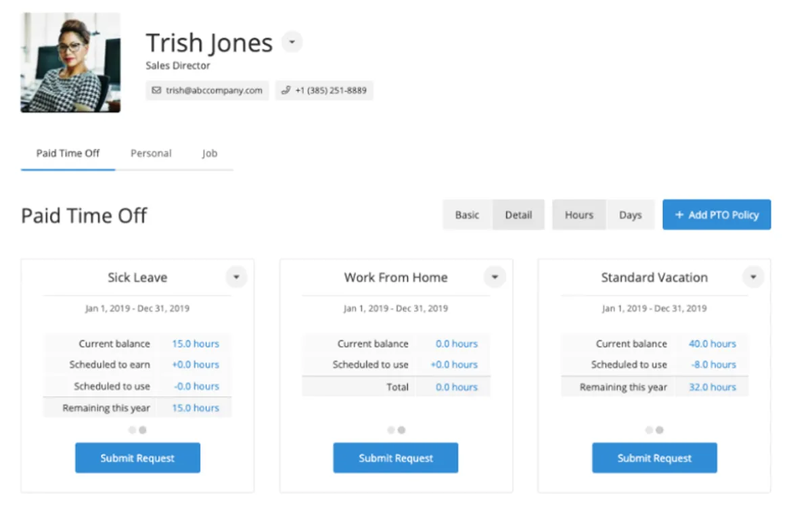This screenshot has height=518, width=812.
Task: Open the Work From Home card dropdown arrow
Action: click(x=495, y=277)
